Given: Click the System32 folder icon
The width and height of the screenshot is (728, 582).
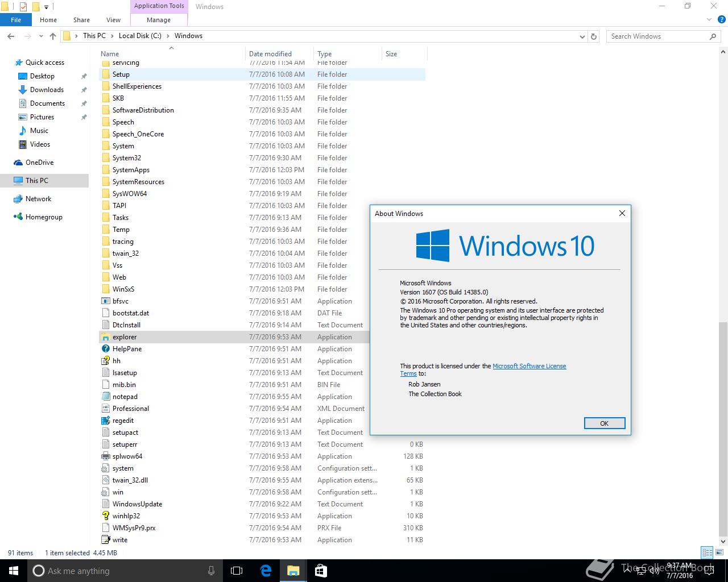Looking at the screenshot, I should click(x=105, y=158).
